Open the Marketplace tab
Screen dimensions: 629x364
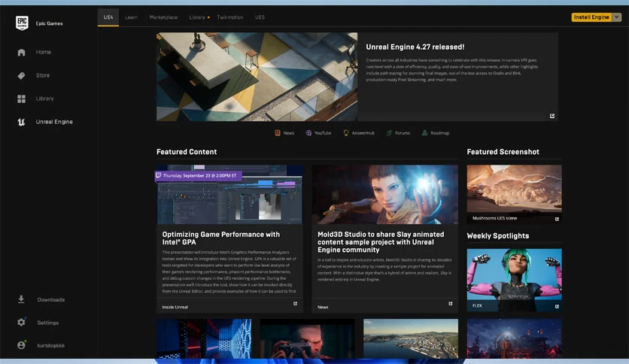(163, 17)
